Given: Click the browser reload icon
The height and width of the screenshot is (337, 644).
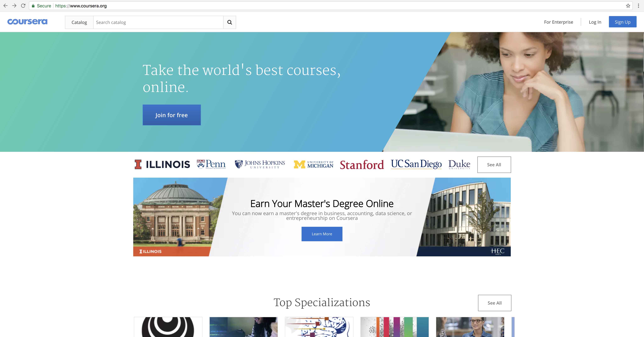Looking at the screenshot, I should click(23, 6).
